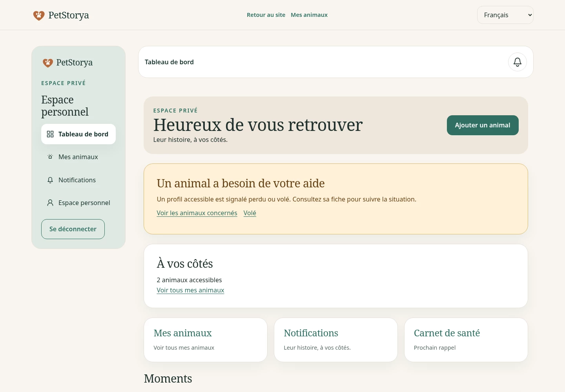Follow the Volé link in the alert
565x392 pixels.
coord(250,213)
